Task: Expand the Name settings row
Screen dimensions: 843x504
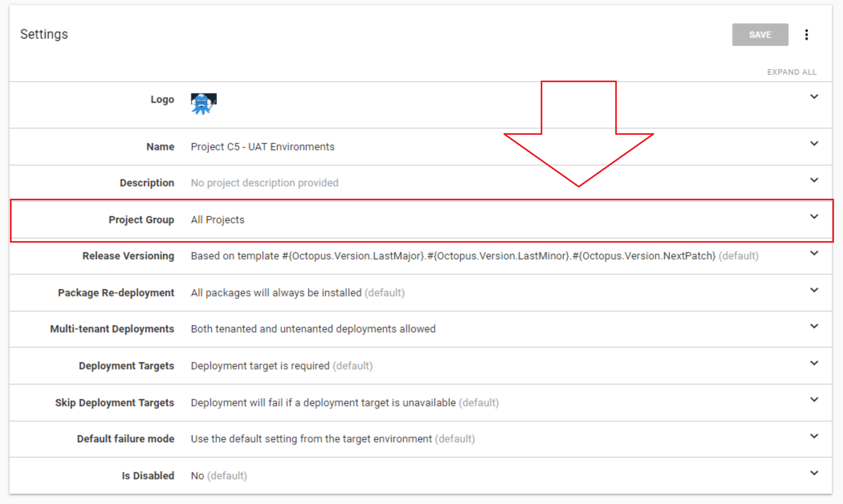Action: click(x=814, y=143)
